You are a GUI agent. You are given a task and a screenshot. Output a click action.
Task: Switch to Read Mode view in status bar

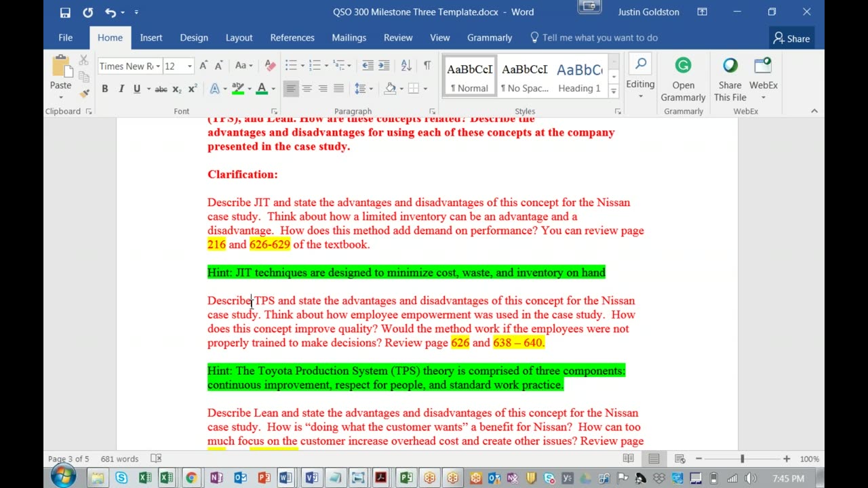click(628, 459)
